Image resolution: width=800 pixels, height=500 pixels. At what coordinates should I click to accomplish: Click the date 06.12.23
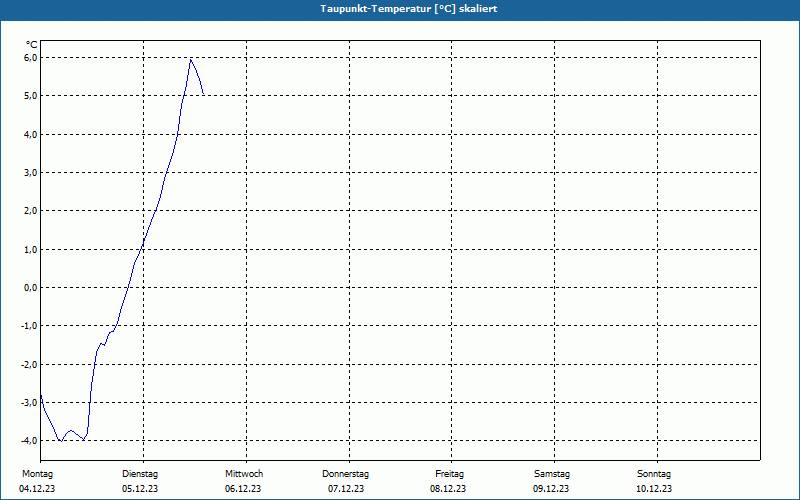(x=243, y=489)
